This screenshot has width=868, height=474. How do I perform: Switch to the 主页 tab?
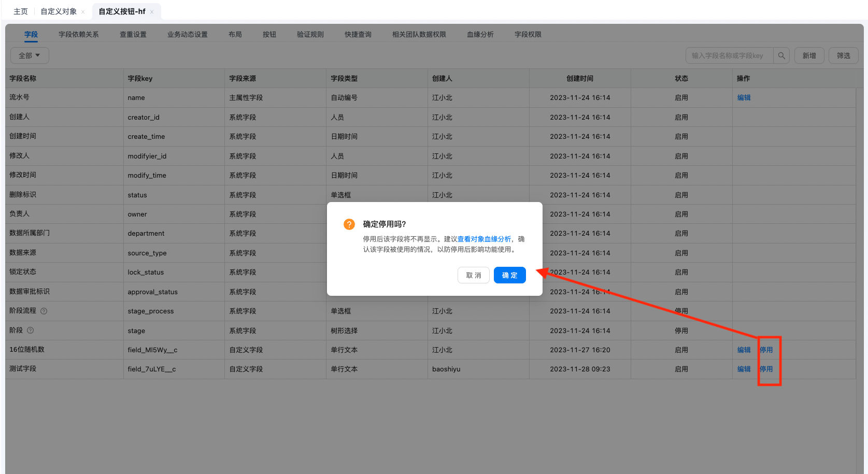click(21, 11)
